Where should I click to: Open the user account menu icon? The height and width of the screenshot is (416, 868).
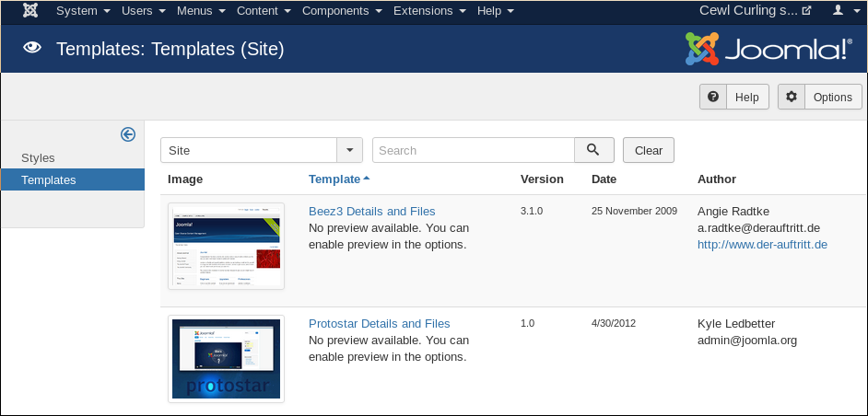pyautogui.click(x=843, y=11)
